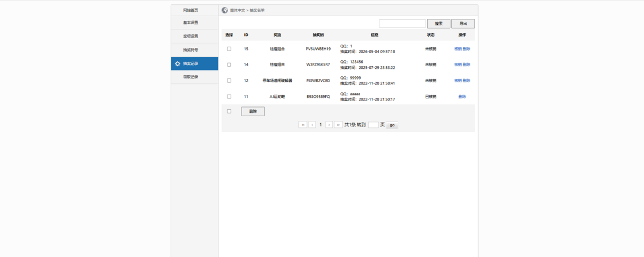Open 领取记录 in the sidebar

click(x=195, y=77)
